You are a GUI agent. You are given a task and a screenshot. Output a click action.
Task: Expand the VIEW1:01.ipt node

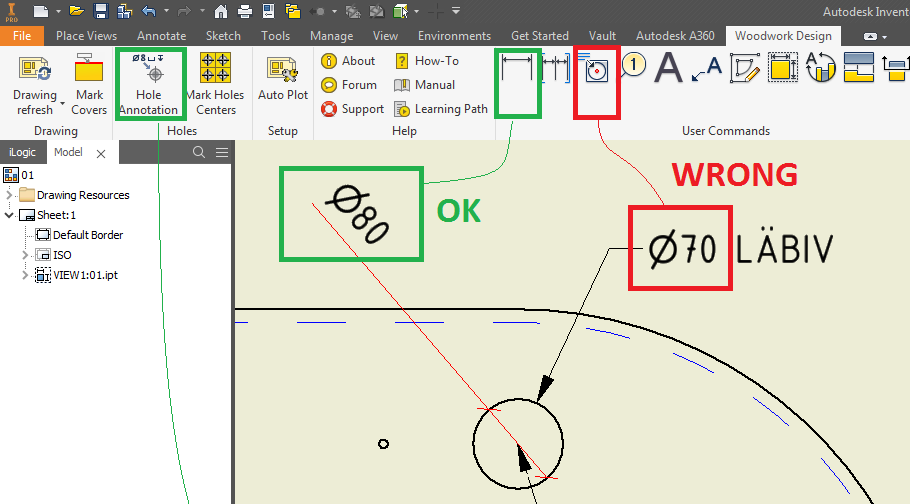tap(25, 275)
